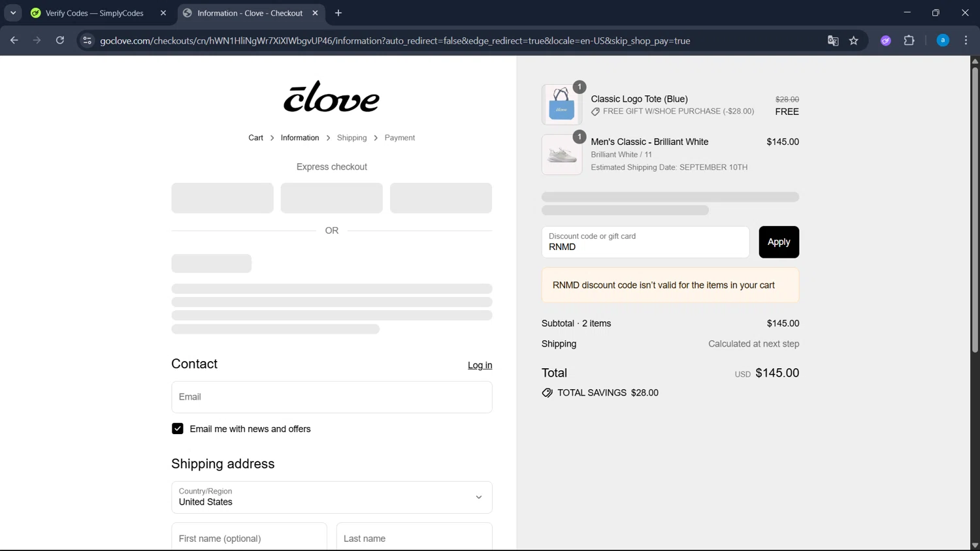980x551 pixels.
Task: Click the Subtotal · 2 items label
Action: pos(576,323)
